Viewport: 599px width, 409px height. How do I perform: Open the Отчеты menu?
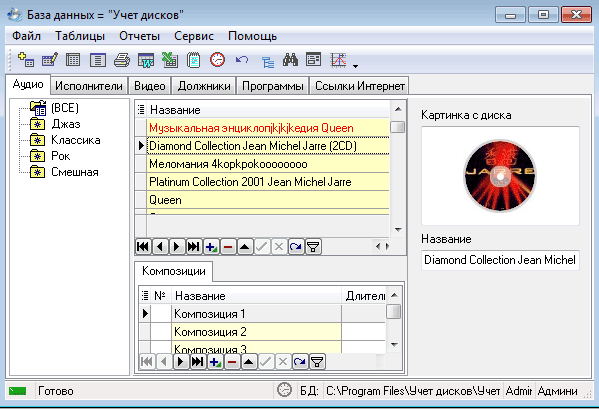click(139, 36)
